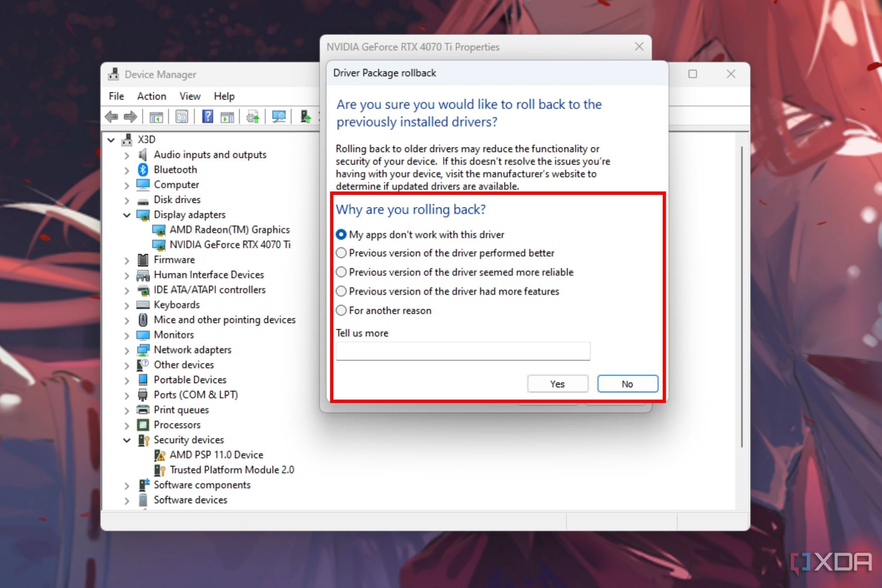The height and width of the screenshot is (588, 882).
Task: Click the Update device driver toolbar icon
Action: click(x=253, y=117)
